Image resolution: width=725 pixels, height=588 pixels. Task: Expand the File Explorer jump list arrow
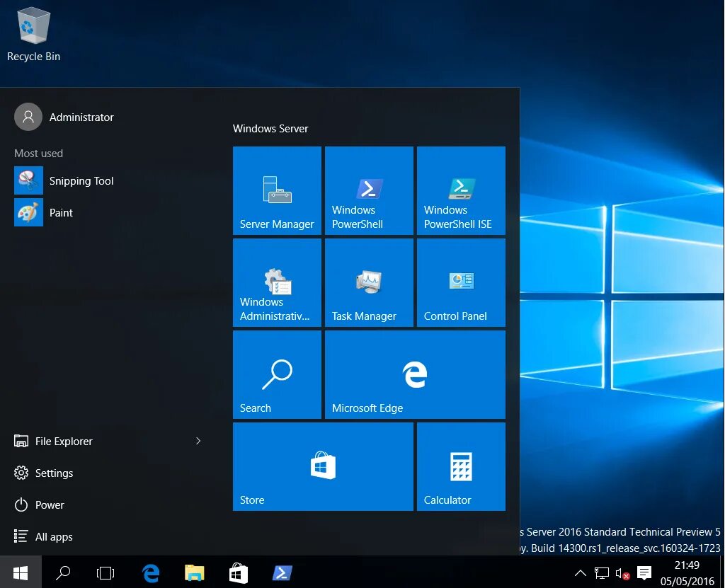pyautogui.click(x=198, y=441)
